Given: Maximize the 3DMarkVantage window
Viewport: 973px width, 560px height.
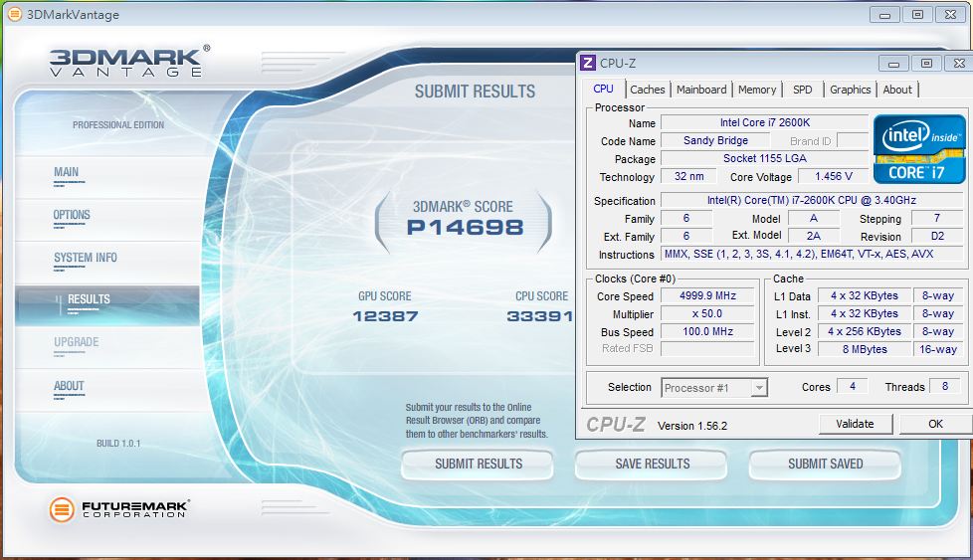Looking at the screenshot, I should pyautogui.click(x=917, y=14).
